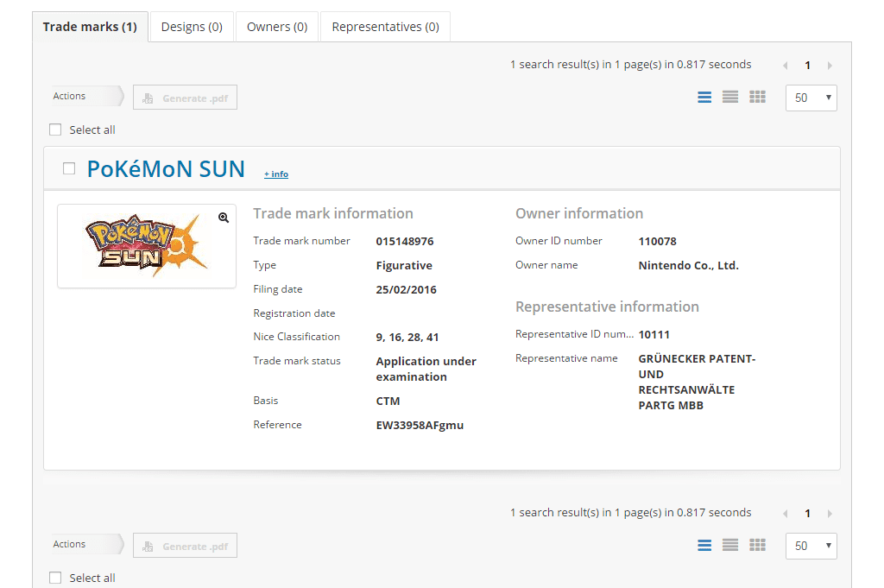Viewport: 884px width, 588px height.
Task: Select the grid view icon at top
Action: coord(757,97)
